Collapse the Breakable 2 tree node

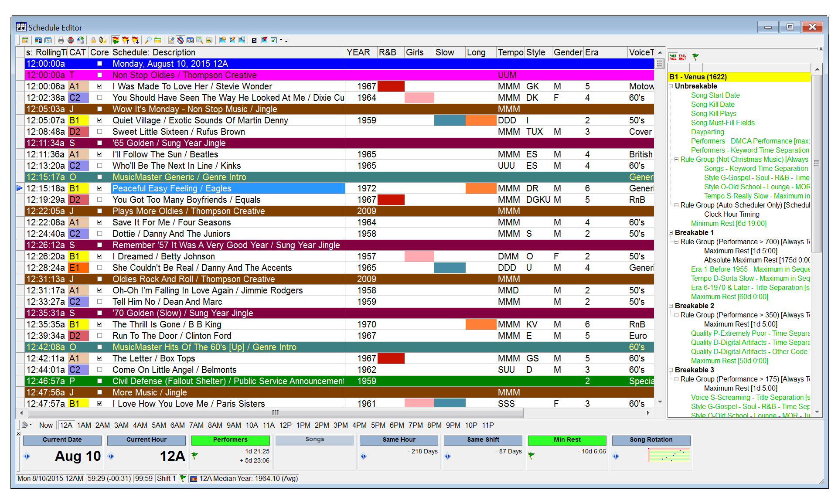coord(671,306)
